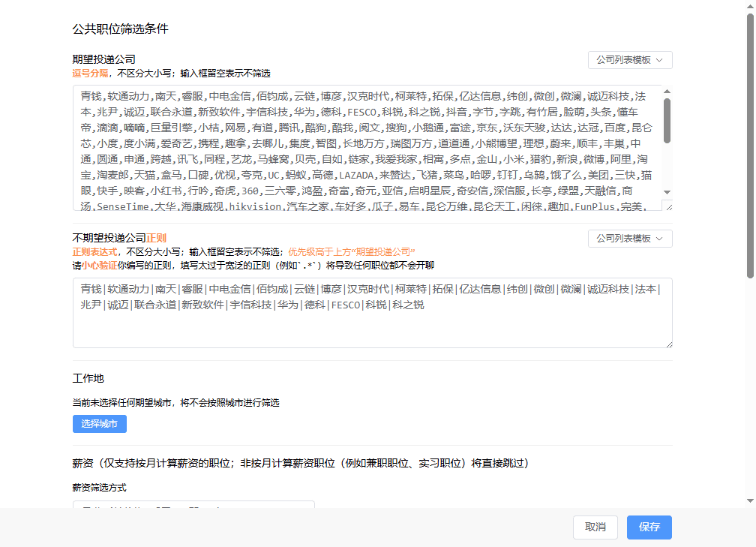Open 公司列表模板 dropdown beside 不期望投递公司

click(630, 238)
